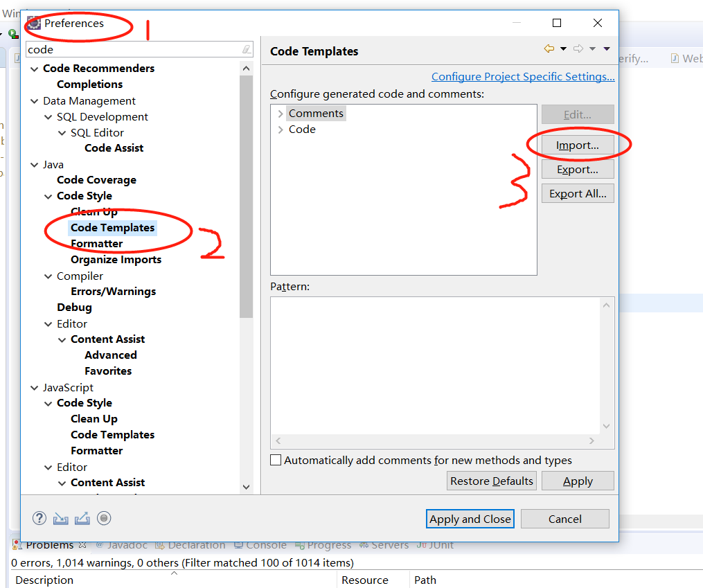
Task: Select Code Templates under JavaScript
Action: coord(112,435)
